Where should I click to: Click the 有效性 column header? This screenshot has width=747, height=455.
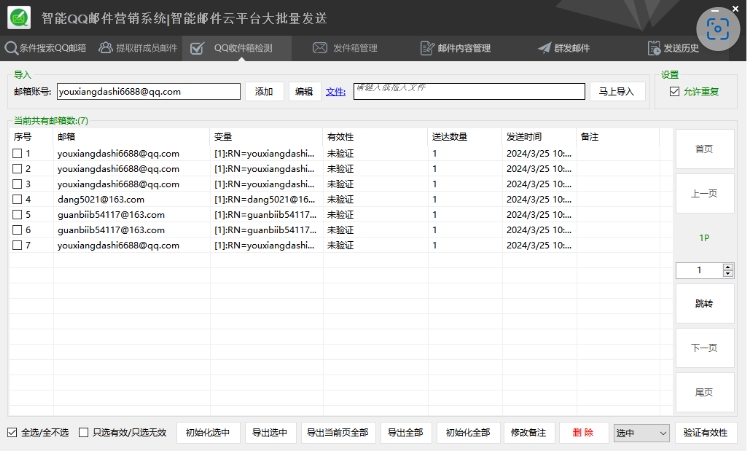coord(376,137)
